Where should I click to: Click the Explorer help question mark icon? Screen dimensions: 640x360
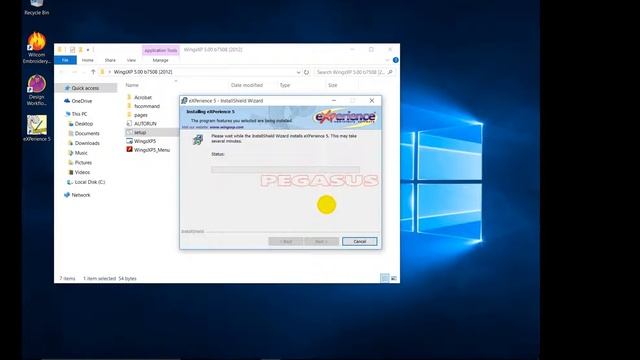[x=396, y=60]
